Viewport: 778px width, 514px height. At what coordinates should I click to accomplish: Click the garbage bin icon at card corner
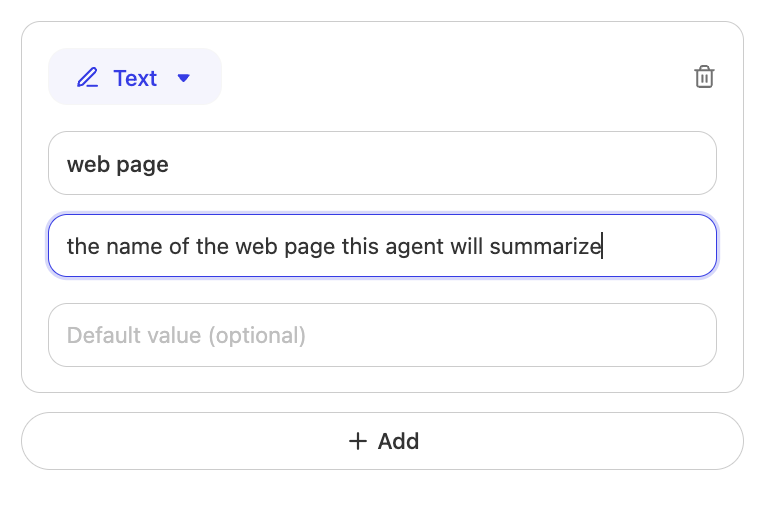(704, 77)
